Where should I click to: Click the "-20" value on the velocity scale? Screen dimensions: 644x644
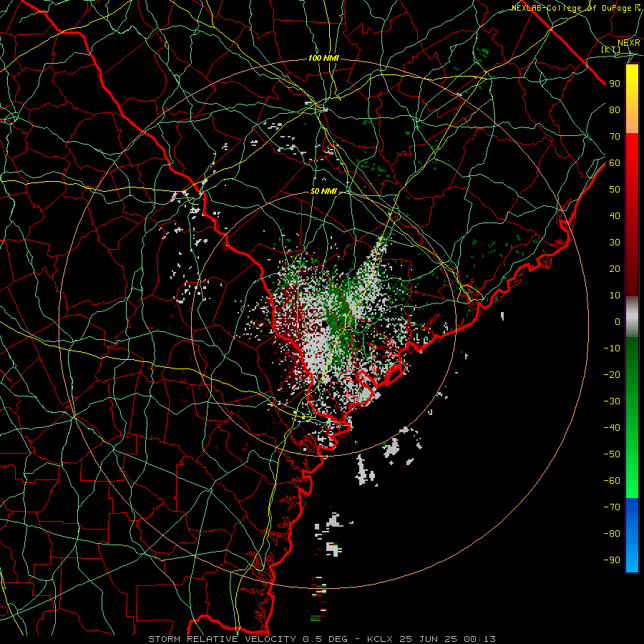point(612,374)
